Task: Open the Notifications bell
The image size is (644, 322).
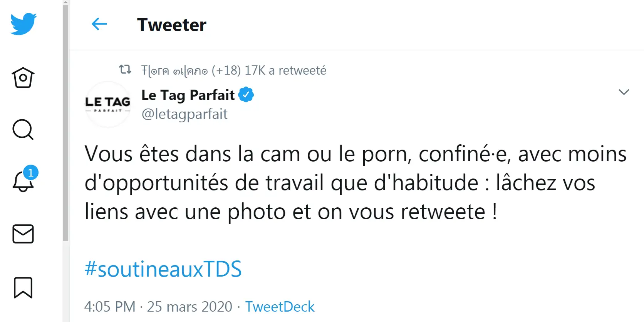Action: click(23, 181)
